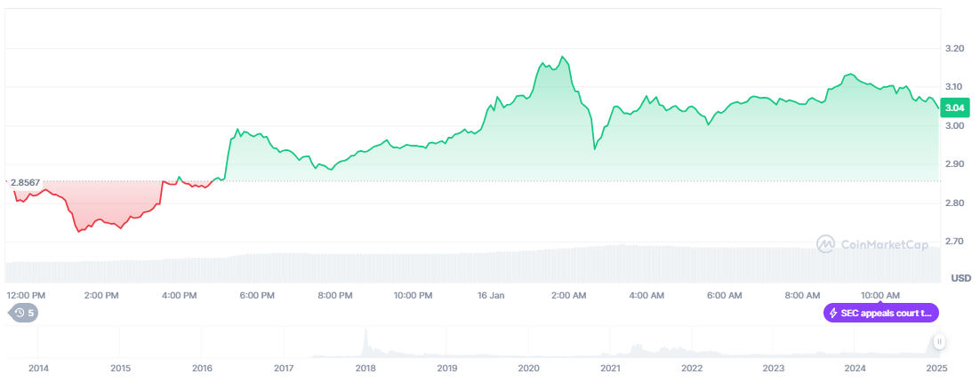Click the 16 Jan date axis label
The width and height of the screenshot is (980, 382).
(x=490, y=295)
